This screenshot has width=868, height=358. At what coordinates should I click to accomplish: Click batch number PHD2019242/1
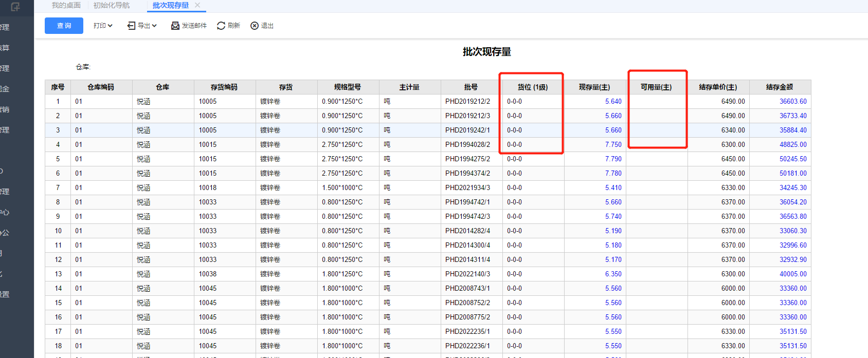(x=467, y=130)
